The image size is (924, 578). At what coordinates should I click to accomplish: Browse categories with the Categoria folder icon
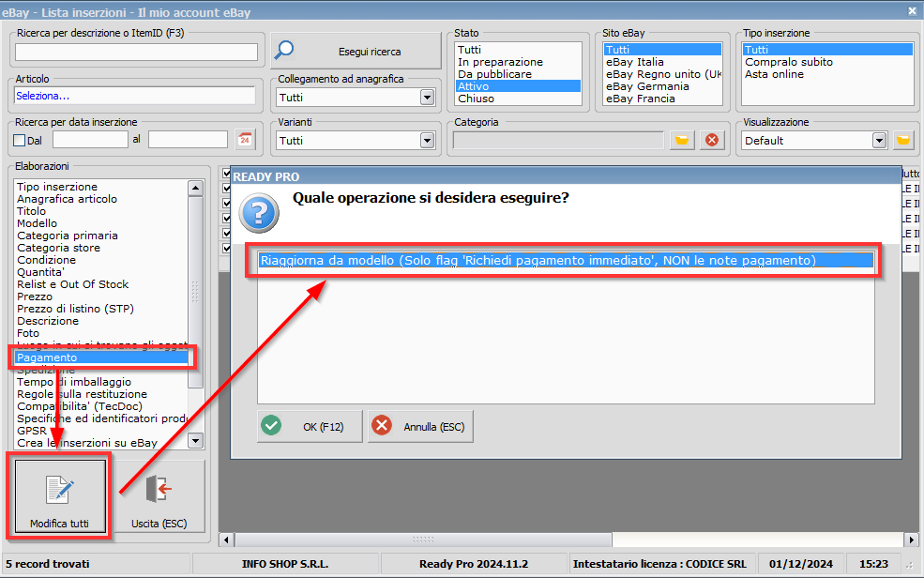pos(682,140)
